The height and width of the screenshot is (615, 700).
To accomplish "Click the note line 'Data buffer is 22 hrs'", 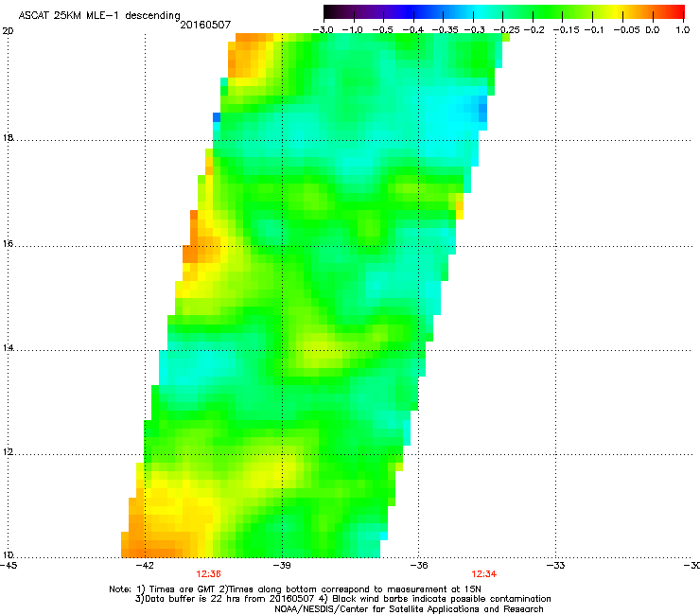I will pyautogui.click(x=342, y=599).
